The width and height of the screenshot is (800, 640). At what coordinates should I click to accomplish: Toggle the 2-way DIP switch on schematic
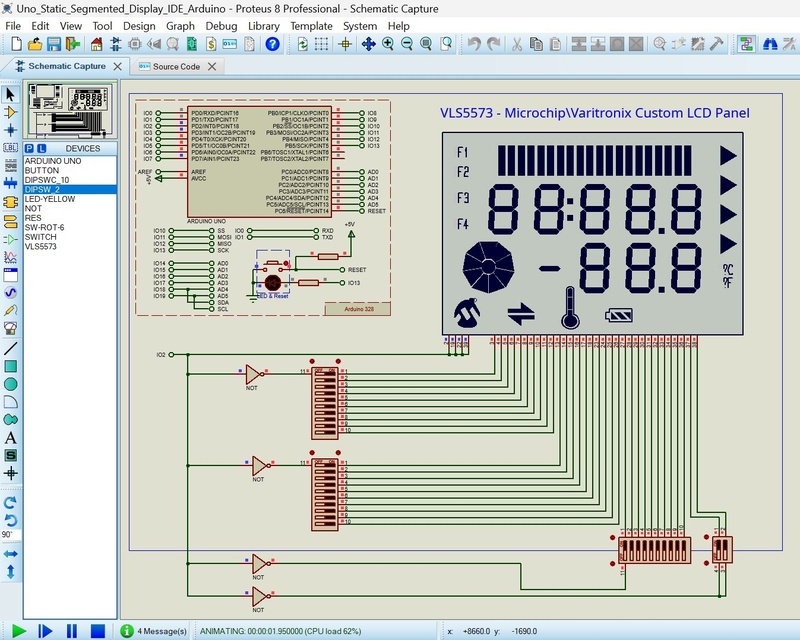tap(721, 551)
